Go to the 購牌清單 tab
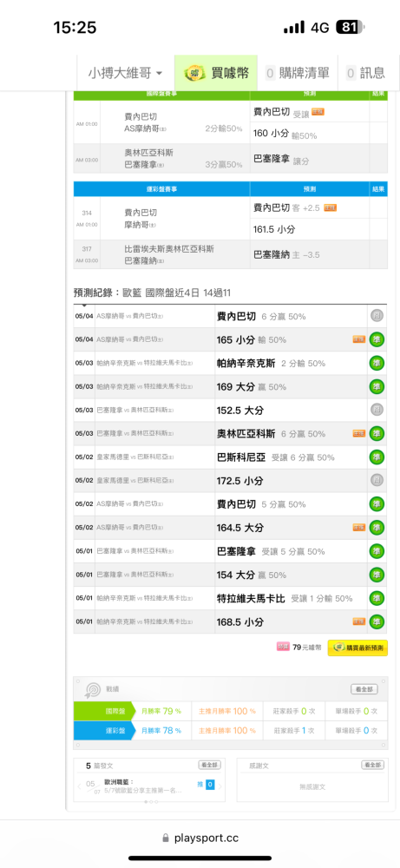The width and height of the screenshot is (400, 868). click(297, 73)
